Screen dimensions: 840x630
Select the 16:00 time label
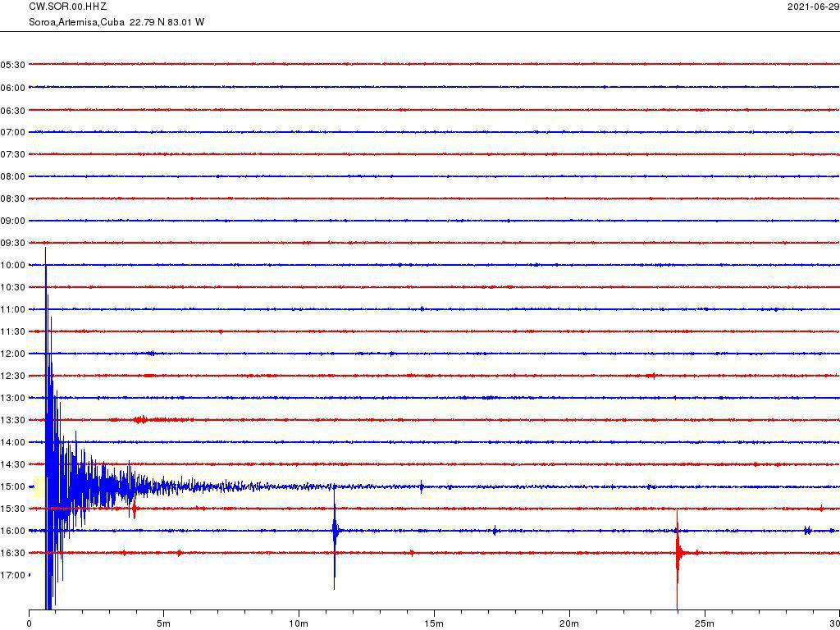coord(13,532)
